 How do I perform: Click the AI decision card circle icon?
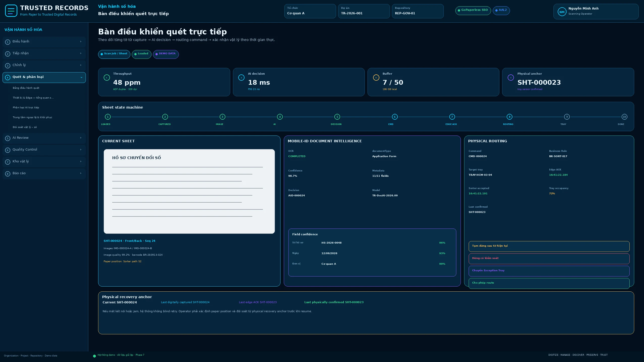point(241,77)
